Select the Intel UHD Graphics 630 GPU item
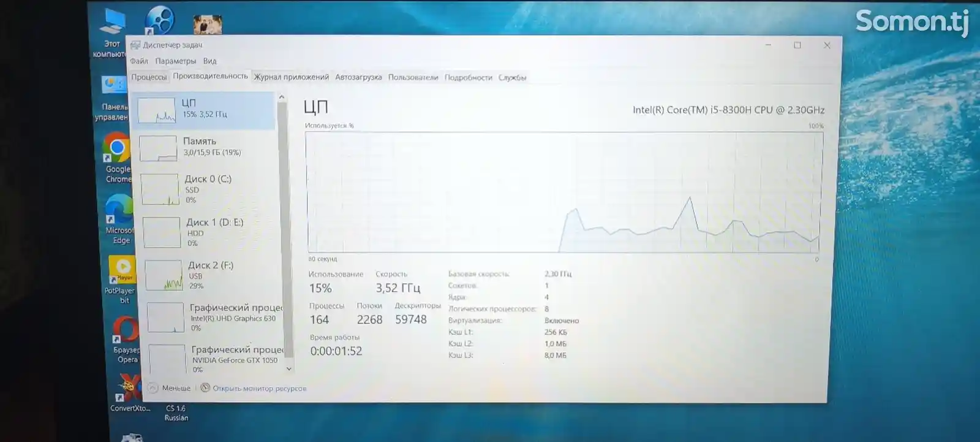Image resolution: width=980 pixels, height=442 pixels. coord(216,317)
